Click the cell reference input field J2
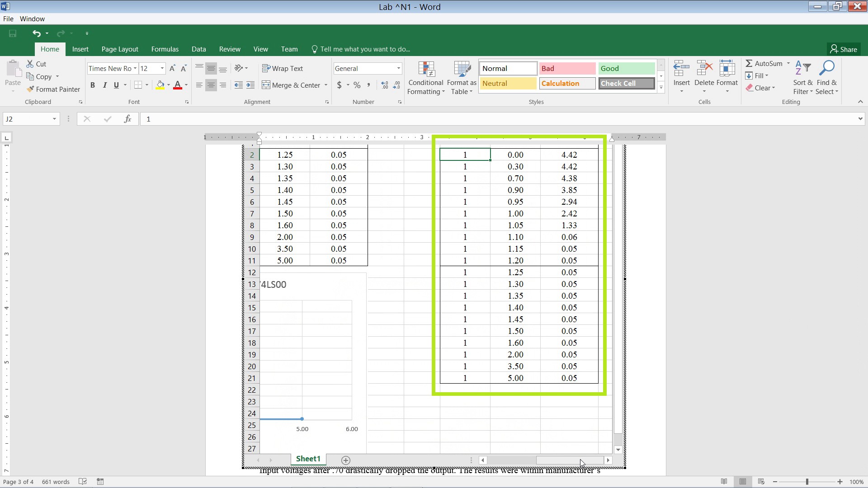Image resolution: width=868 pixels, height=488 pixels. [x=30, y=118]
